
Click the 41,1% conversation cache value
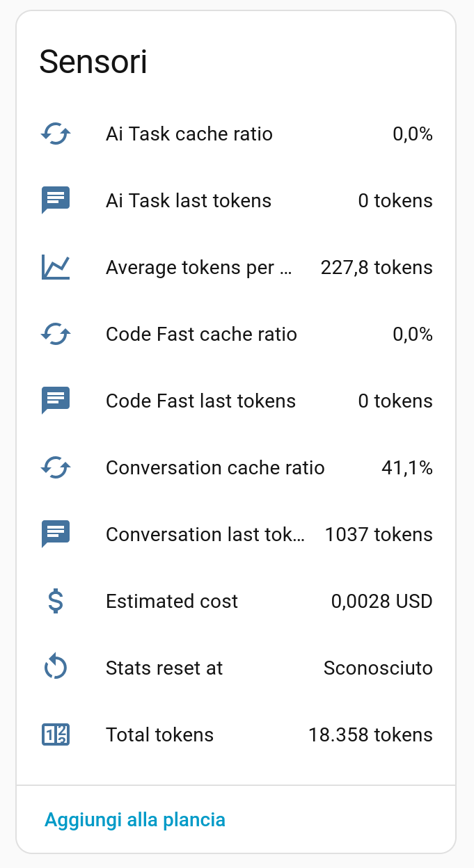tap(406, 468)
